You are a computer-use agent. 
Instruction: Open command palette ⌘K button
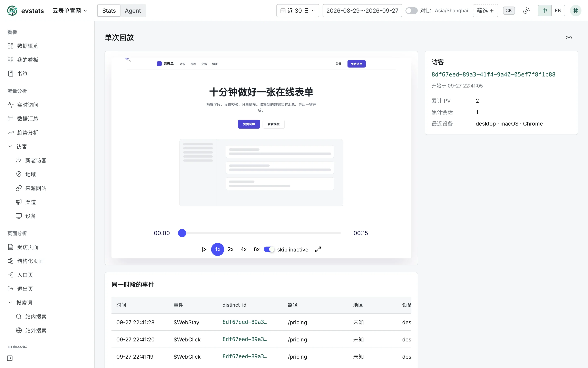point(509,11)
